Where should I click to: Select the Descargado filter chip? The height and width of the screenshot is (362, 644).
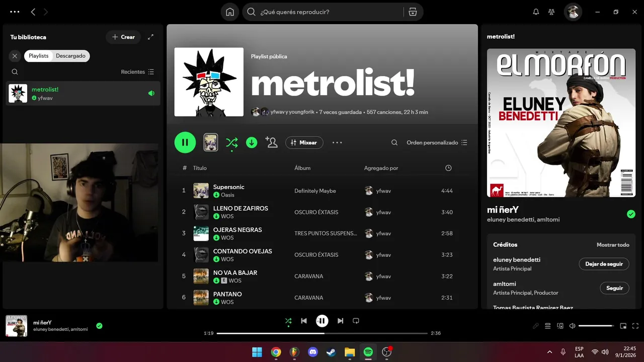tap(70, 56)
